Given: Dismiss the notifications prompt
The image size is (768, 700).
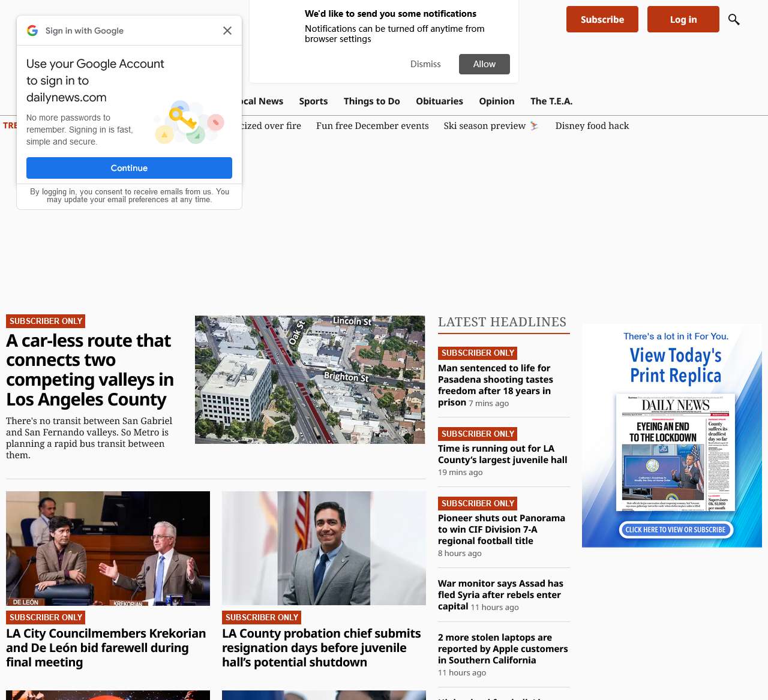Looking at the screenshot, I should click(425, 64).
